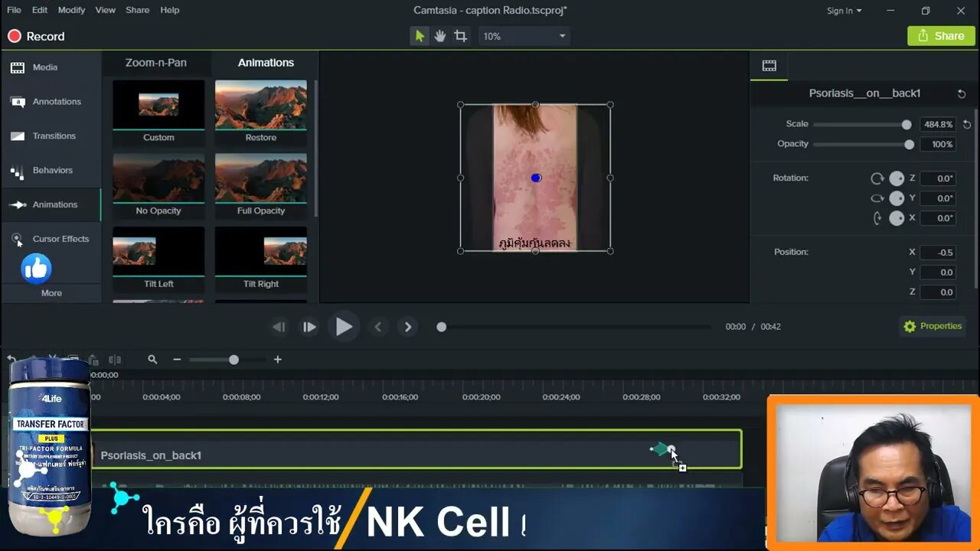980x551 pixels.
Task: Open the canvas zoom 10% dropdown
Action: [x=524, y=36]
